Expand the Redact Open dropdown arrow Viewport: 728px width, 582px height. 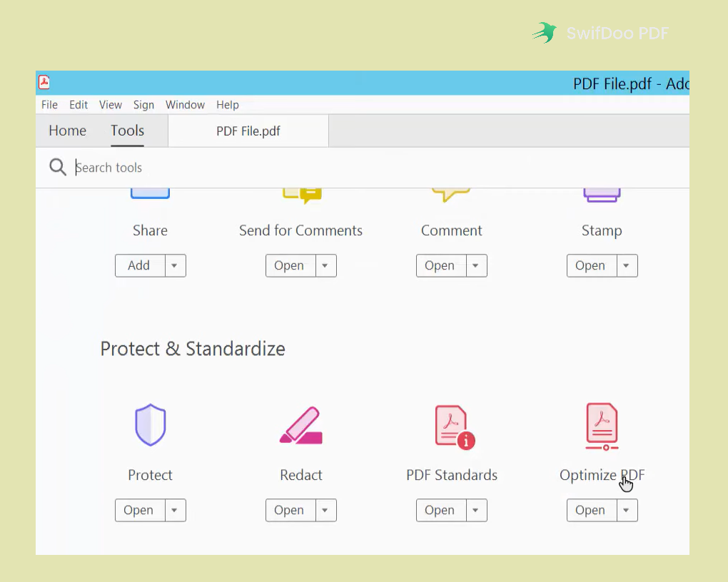[325, 510]
